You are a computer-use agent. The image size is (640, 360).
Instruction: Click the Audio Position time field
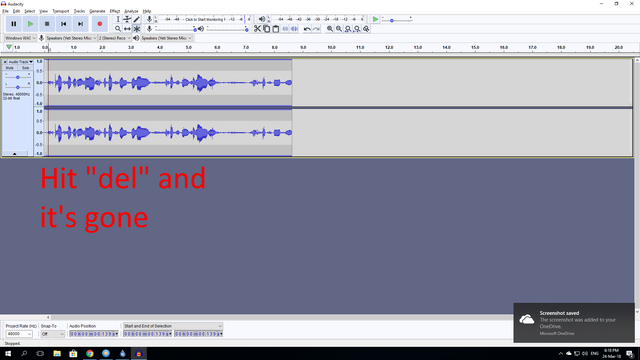click(94, 334)
